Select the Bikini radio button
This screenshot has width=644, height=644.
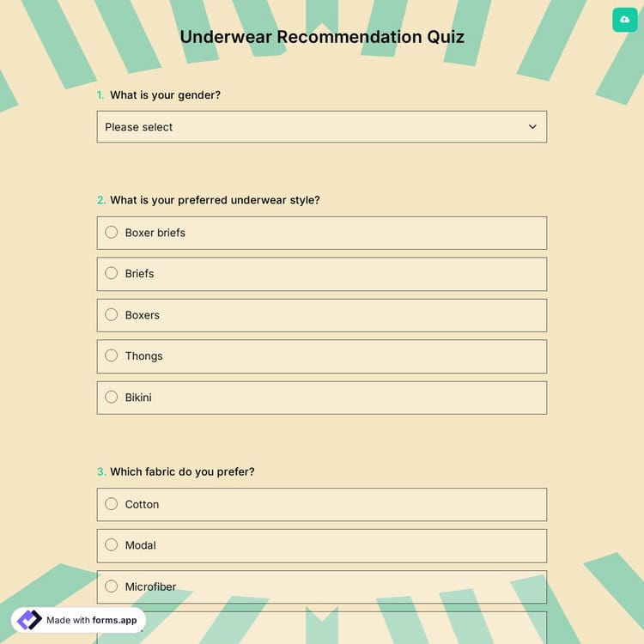point(112,397)
